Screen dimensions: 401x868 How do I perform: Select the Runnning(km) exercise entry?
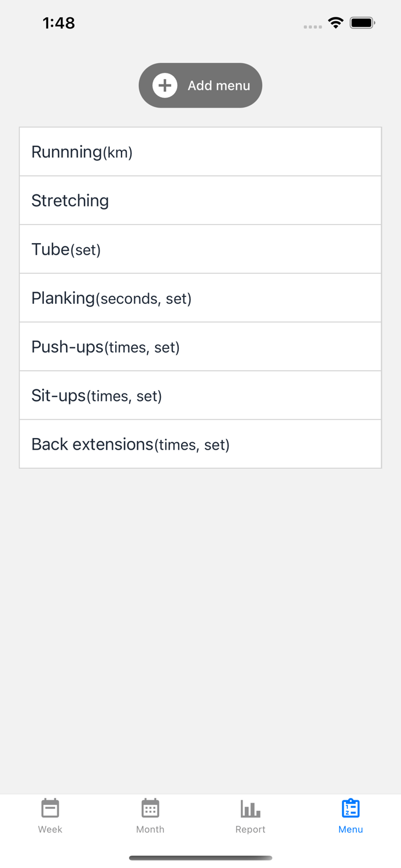[200, 152]
